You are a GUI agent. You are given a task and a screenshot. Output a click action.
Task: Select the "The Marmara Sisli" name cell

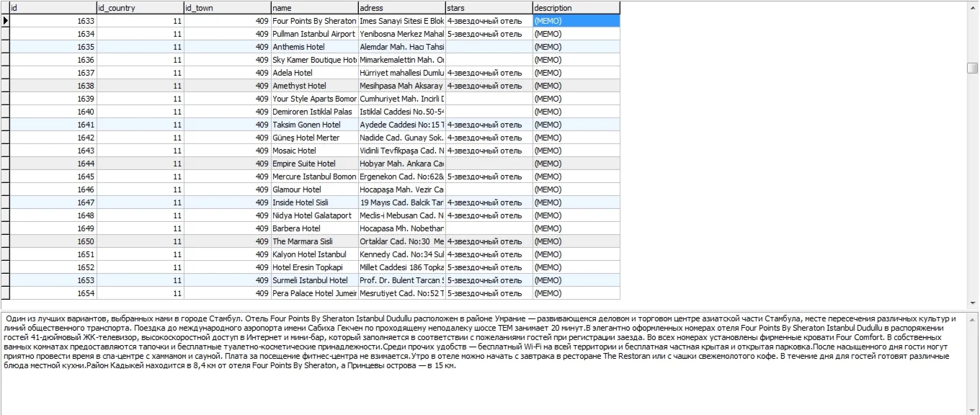(314, 241)
